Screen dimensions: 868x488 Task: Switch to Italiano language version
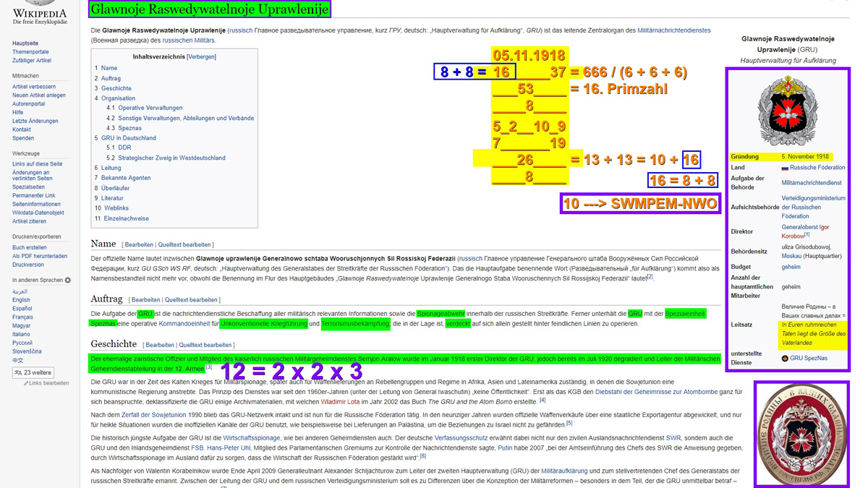point(21,335)
